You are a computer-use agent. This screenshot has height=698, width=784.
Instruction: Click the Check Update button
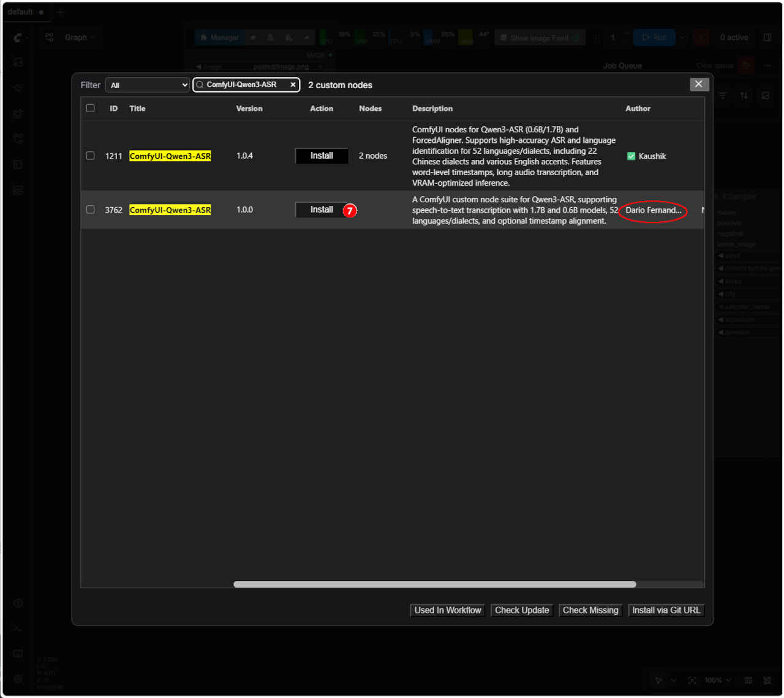click(522, 610)
